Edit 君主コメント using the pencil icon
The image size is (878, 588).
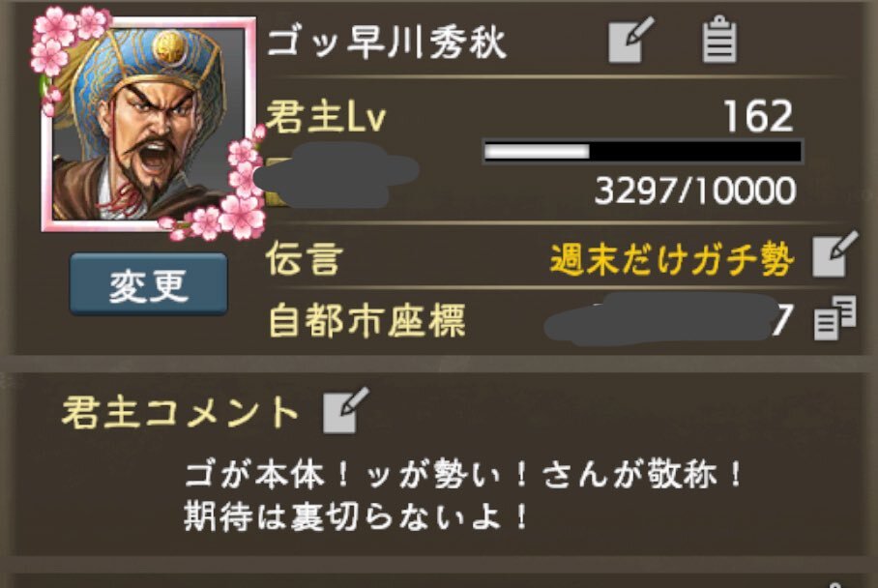coord(345,410)
